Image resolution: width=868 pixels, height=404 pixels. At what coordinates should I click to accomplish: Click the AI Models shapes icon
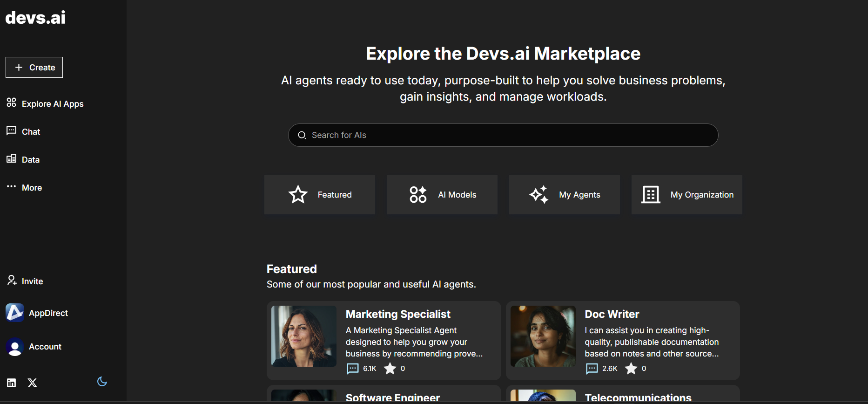tap(418, 194)
